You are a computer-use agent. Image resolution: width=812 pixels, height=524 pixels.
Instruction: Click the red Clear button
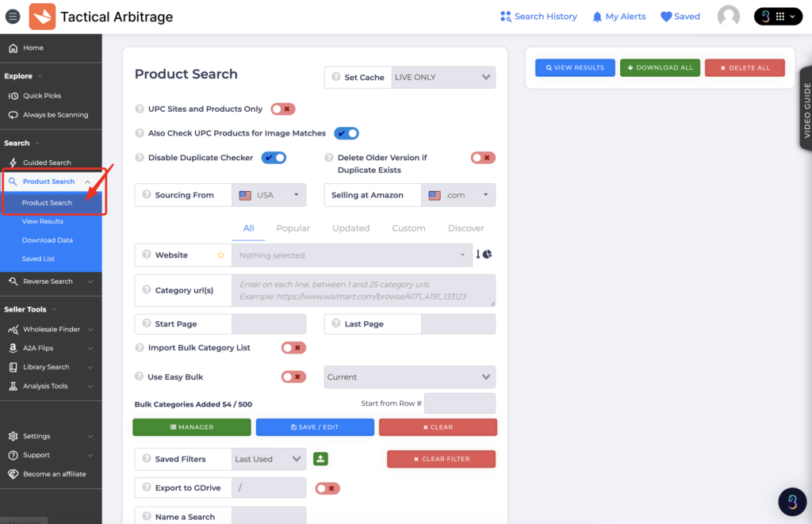click(x=438, y=427)
